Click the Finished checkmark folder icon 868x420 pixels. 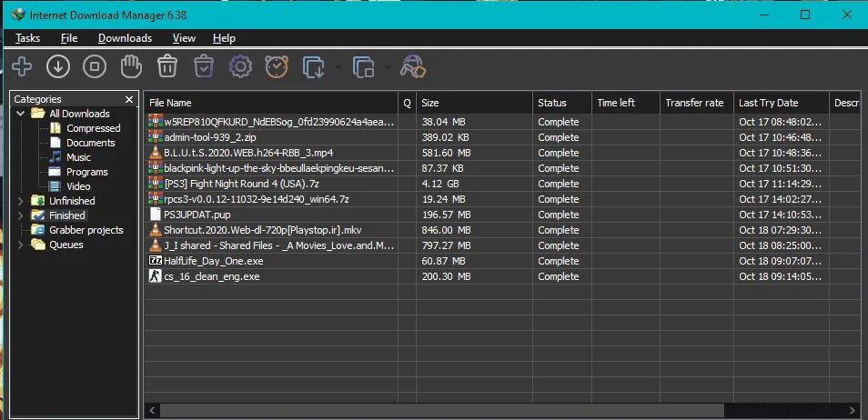pyautogui.click(x=37, y=215)
